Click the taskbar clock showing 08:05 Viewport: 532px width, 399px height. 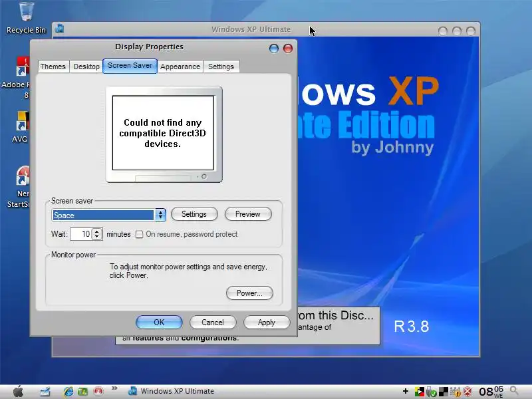pos(491,392)
